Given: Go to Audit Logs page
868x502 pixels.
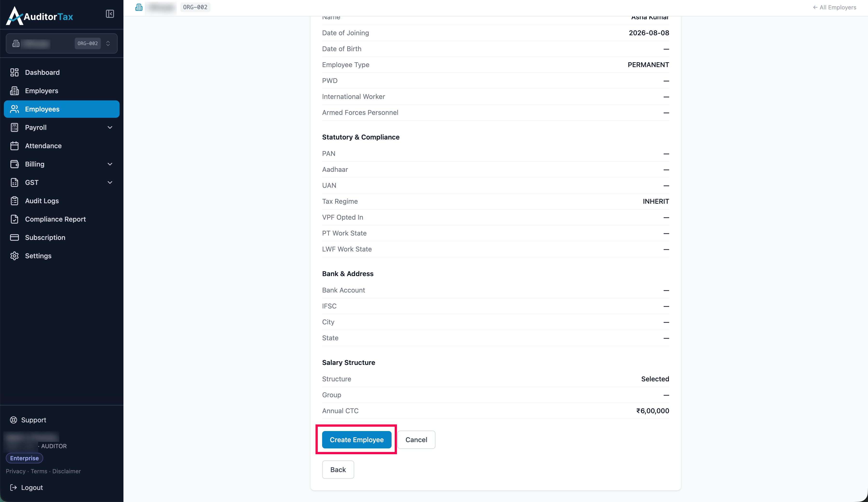Looking at the screenshot, I should pos(62,201).
